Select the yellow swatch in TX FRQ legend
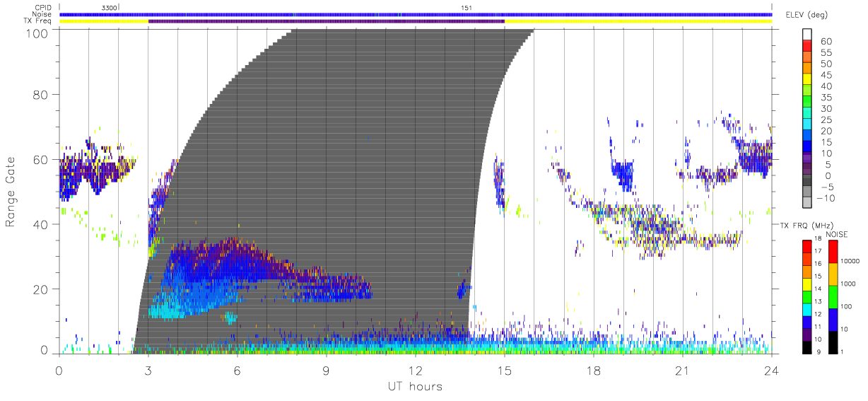The width and height of the screenshot is (868, 401). click(807, 284)
